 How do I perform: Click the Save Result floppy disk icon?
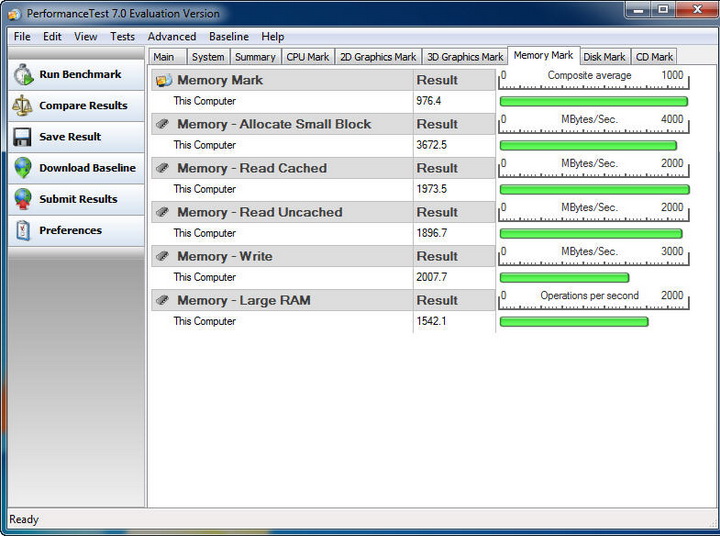[22, 137]
